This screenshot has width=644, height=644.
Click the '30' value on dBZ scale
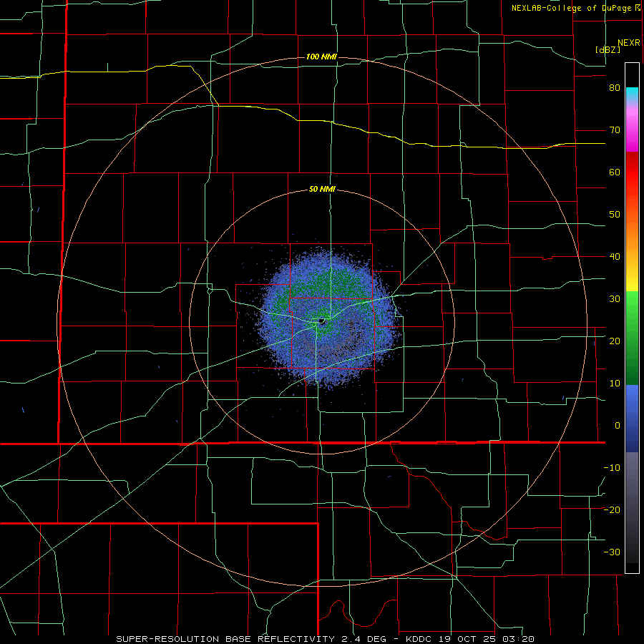click(615, 299)
